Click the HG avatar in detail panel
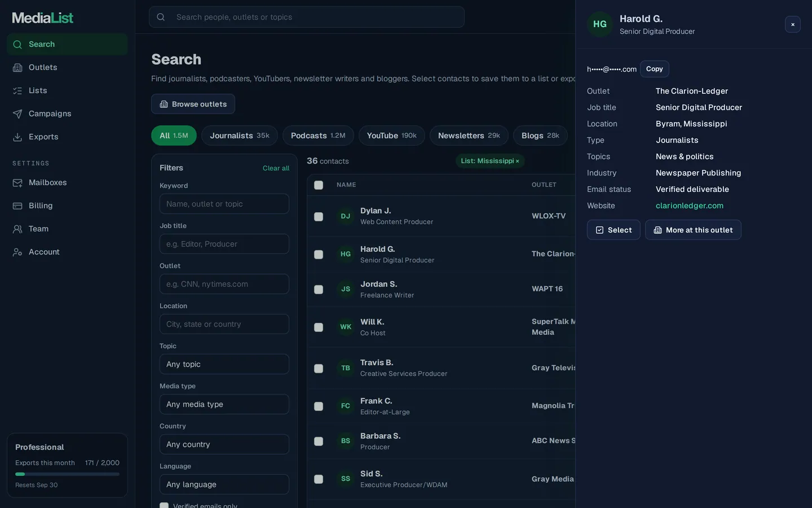Viewport: 812px width, 508px height. (600, 24)
